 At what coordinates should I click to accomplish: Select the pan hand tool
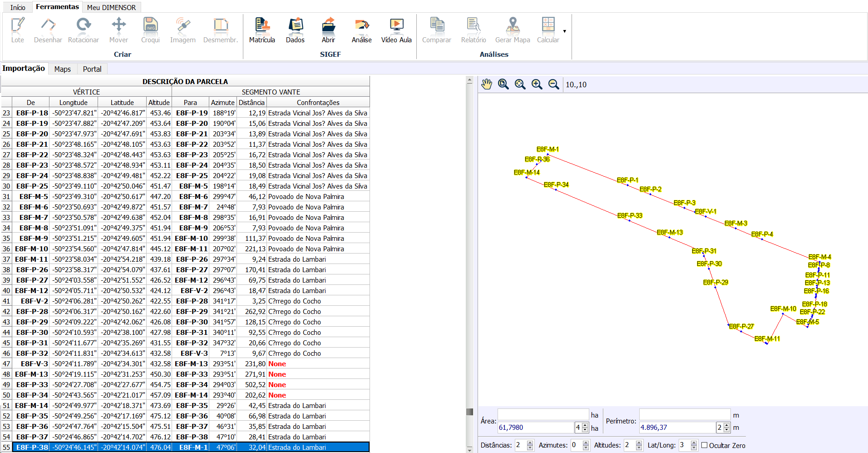coord(487,84)
